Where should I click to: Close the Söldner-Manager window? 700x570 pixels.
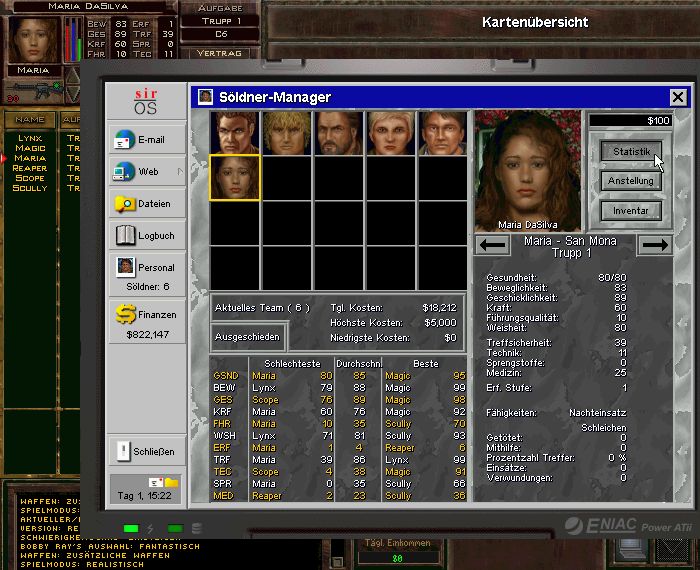coord(678,97)
